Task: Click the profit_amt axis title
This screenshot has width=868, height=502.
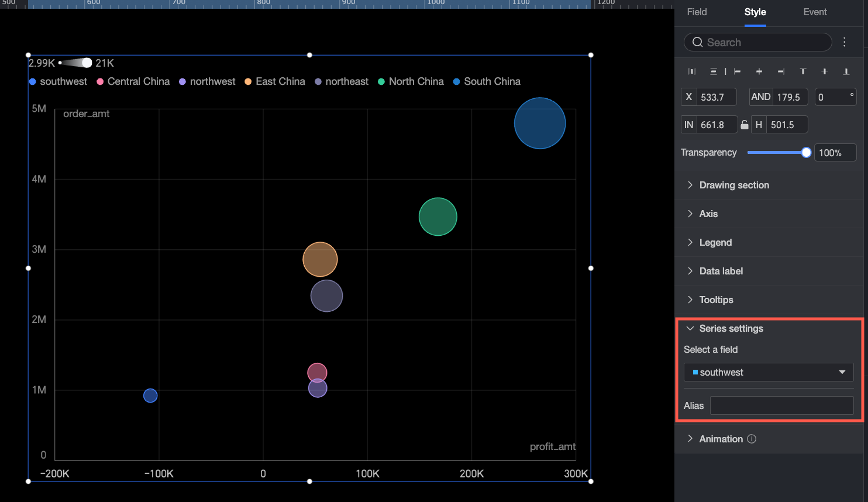Action: tap(553, 446)
